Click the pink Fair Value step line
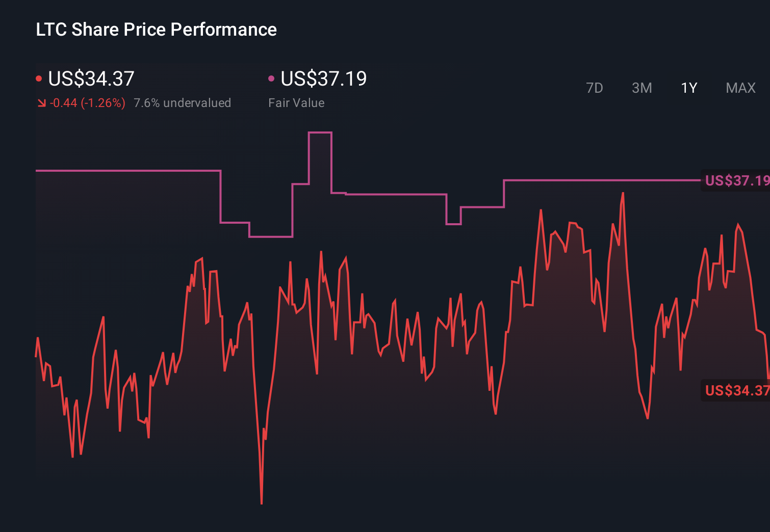This screenshot has height=532, width=770. tap(127, 170)
